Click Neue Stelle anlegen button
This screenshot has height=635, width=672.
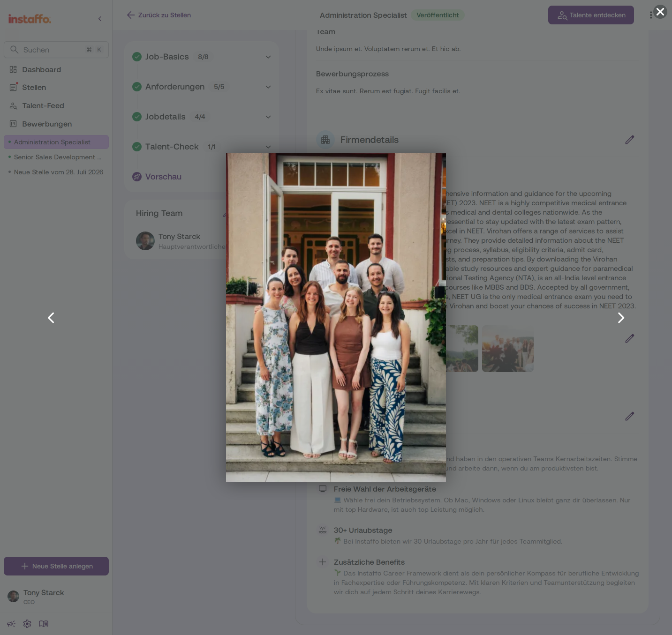point(56,566)
